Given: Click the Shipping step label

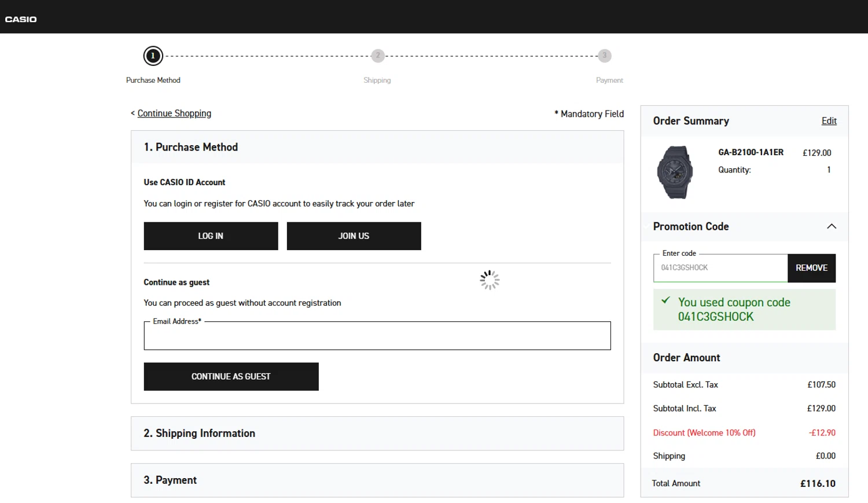Looking at the screenshot, I should (x=377, y=80).
